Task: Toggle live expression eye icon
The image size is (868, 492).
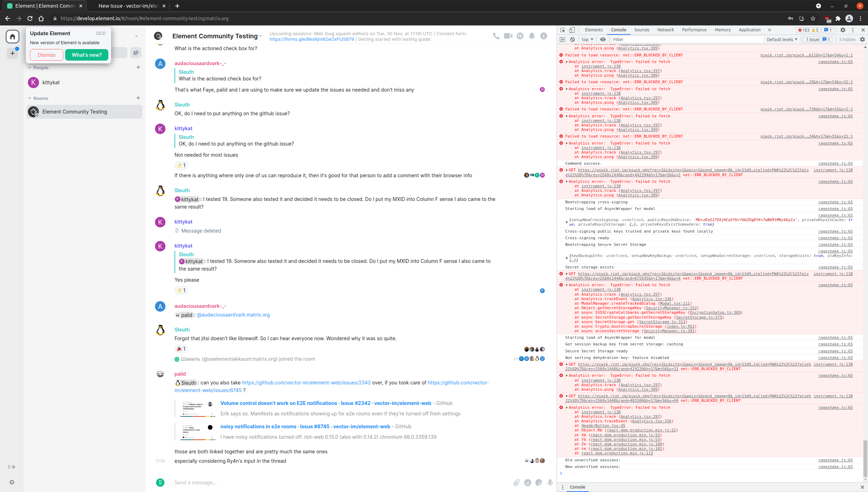Action: coord(603,39)
